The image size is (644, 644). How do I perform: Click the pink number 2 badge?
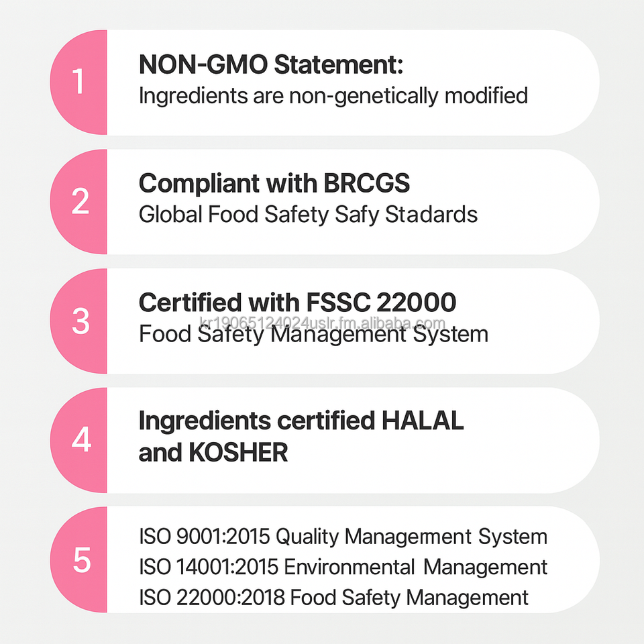pyautogui.click(x=79, y=201)
